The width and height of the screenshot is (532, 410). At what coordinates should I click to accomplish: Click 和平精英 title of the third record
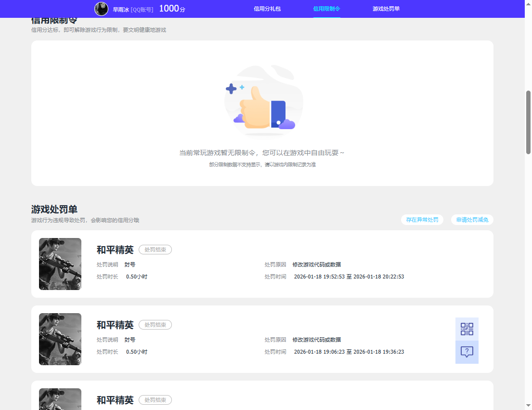[115, 400]
